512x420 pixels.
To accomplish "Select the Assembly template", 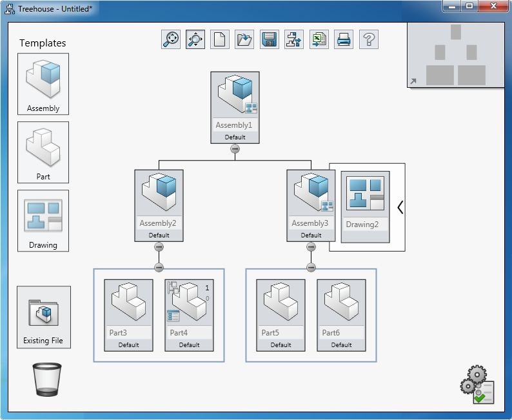I will [43, 84].
